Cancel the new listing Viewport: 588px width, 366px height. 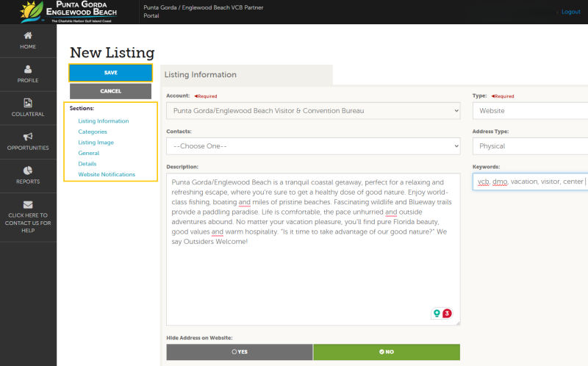point(111,91)
